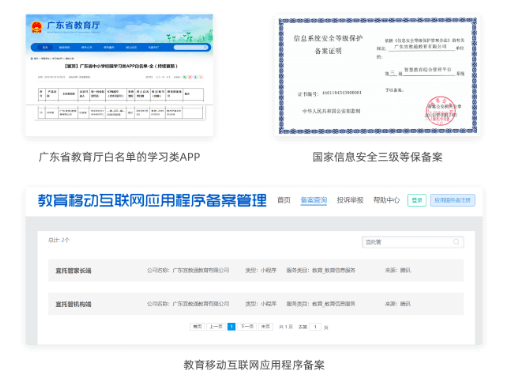The width and height of the screenshot is (508, 385).
Task: Click the 下一页 pagination button
Action: (247, 327)
